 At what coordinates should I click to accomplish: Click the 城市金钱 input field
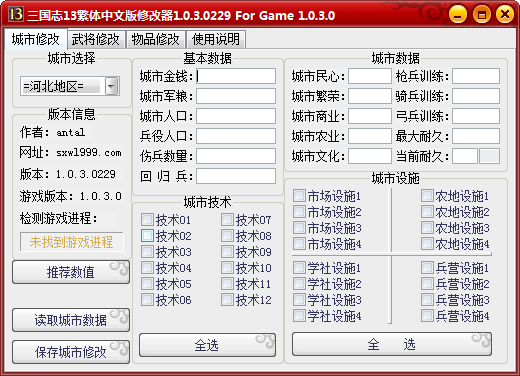(x=236, y=76)
